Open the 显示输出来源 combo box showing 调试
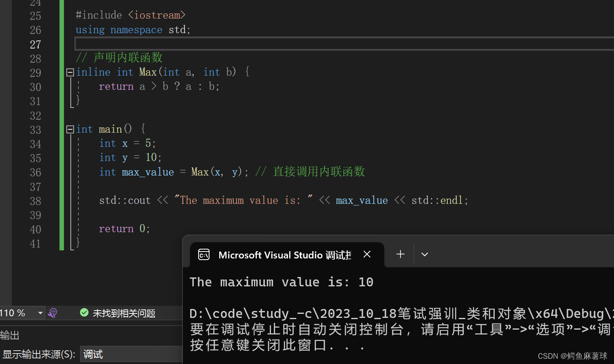Image resolution: width=614 pixels, height=364 pixels. [131, 354]
